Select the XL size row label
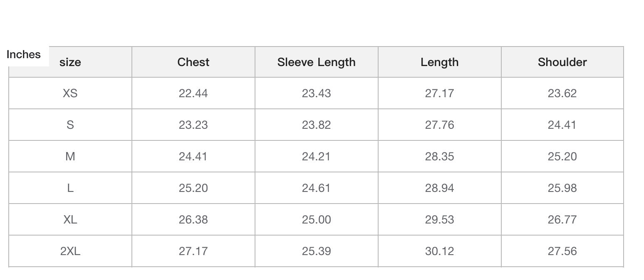644x280 pixels. coord(70,219)
